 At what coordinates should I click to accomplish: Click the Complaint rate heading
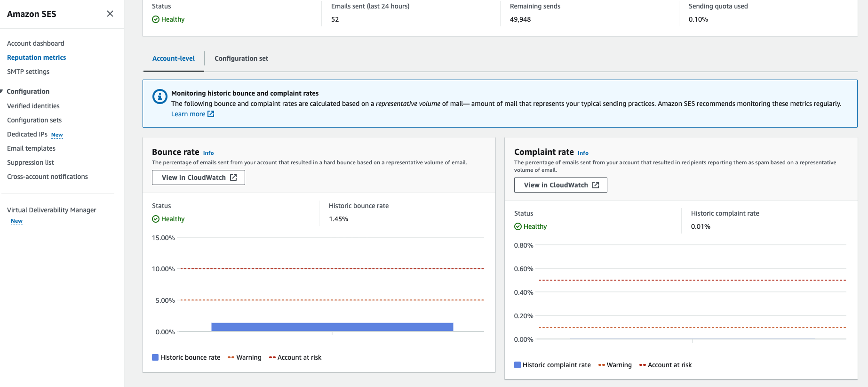(544, 152)
